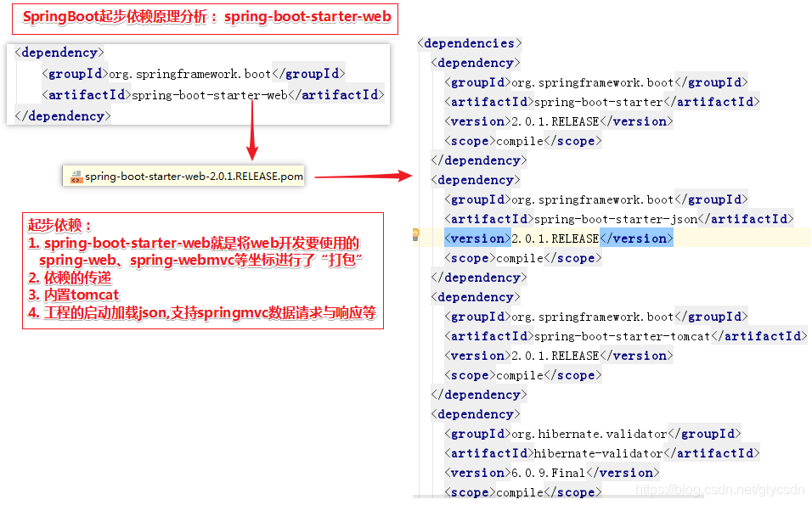Click groupId org.springframework.boot in left snippet
This screenshot has height=505, width=812.
194,74
